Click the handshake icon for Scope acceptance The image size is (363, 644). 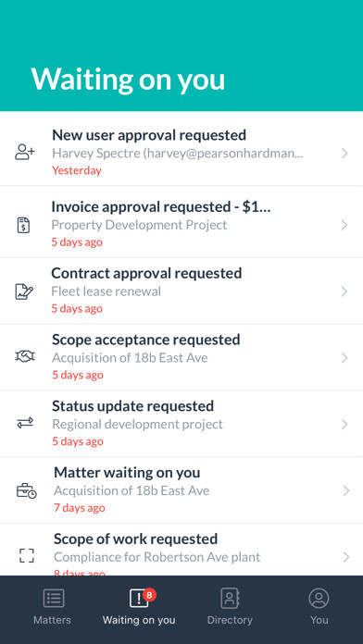25,356
